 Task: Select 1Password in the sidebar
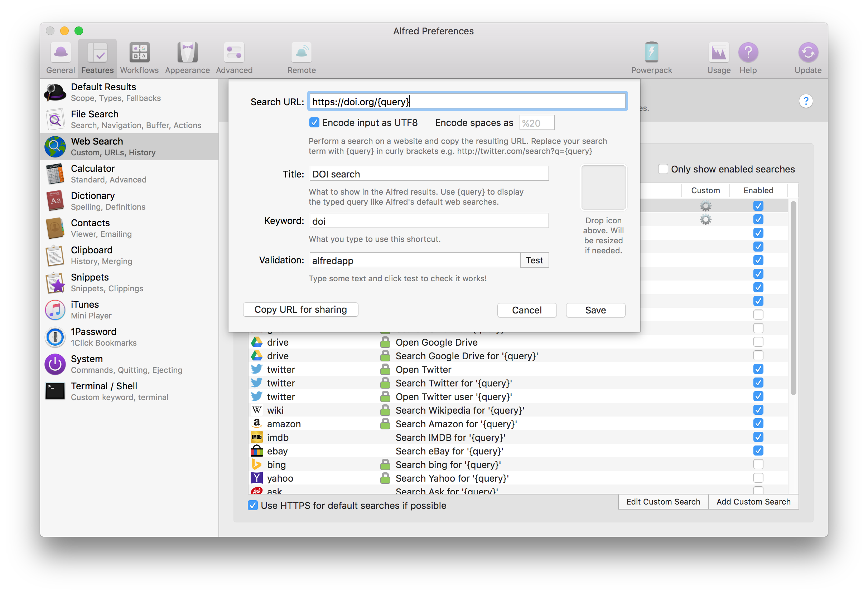[129, 337]
